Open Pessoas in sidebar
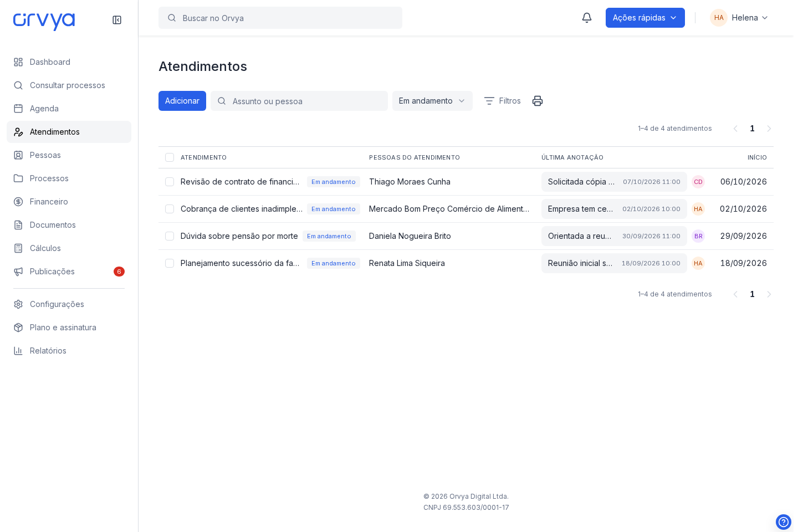The width and height of the screenshot is (798, 532). [x=69, y=155]
